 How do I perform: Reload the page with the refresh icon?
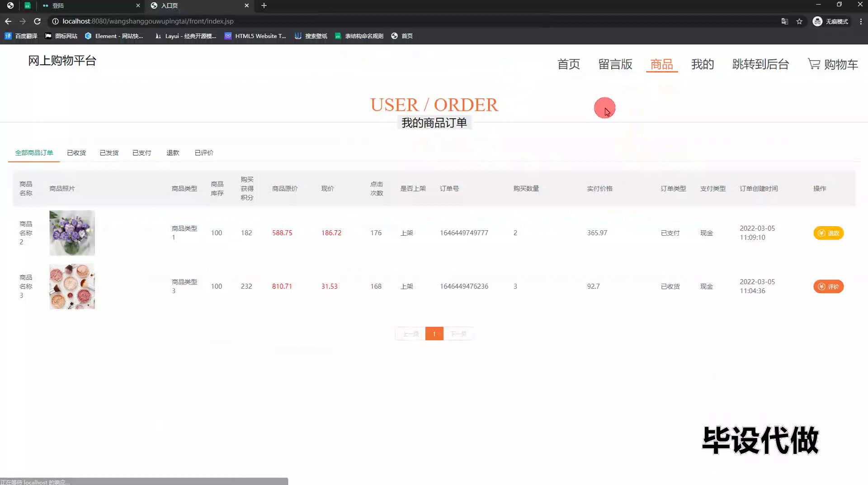tap(38, 21)
